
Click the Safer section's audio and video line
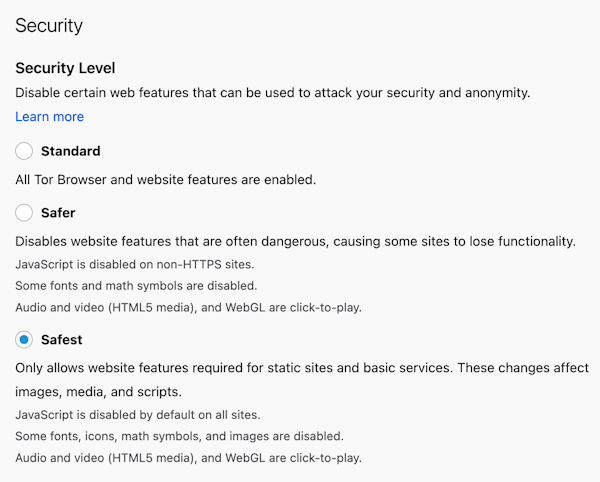point(189,308)
